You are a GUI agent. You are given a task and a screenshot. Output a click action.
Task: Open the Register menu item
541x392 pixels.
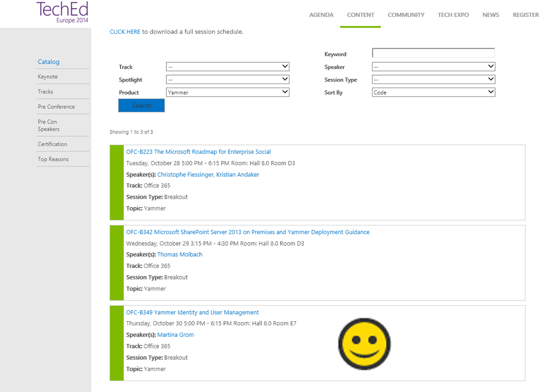[525, 15]
